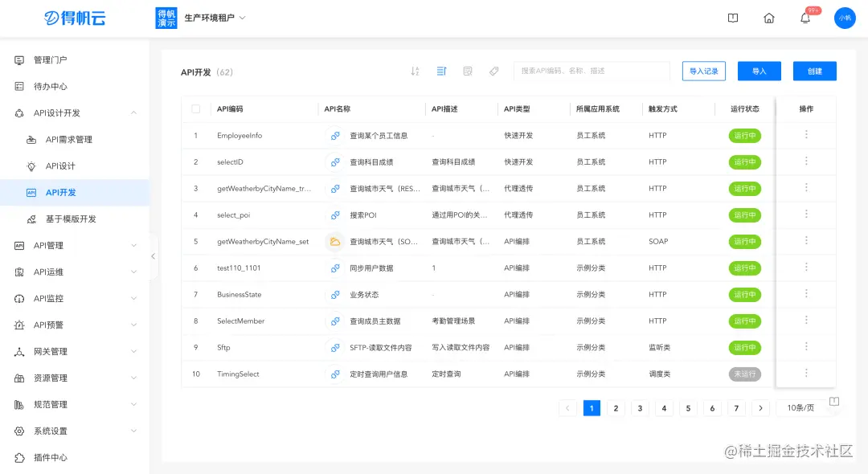The height and width of the screenshot is (474, 868).
Task: Click the yellow folder icon on getWeatherbyCityName_set row
Action: tap(335, 241)
